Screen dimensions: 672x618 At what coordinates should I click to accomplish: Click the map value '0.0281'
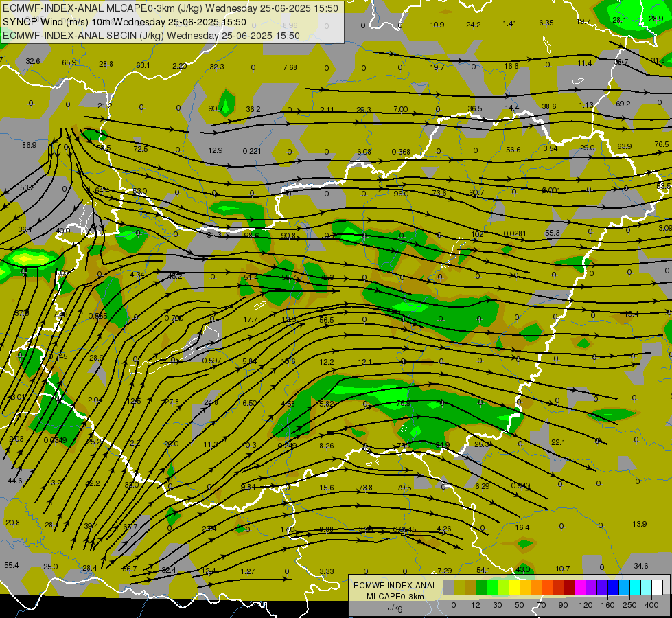click(514, 233)
